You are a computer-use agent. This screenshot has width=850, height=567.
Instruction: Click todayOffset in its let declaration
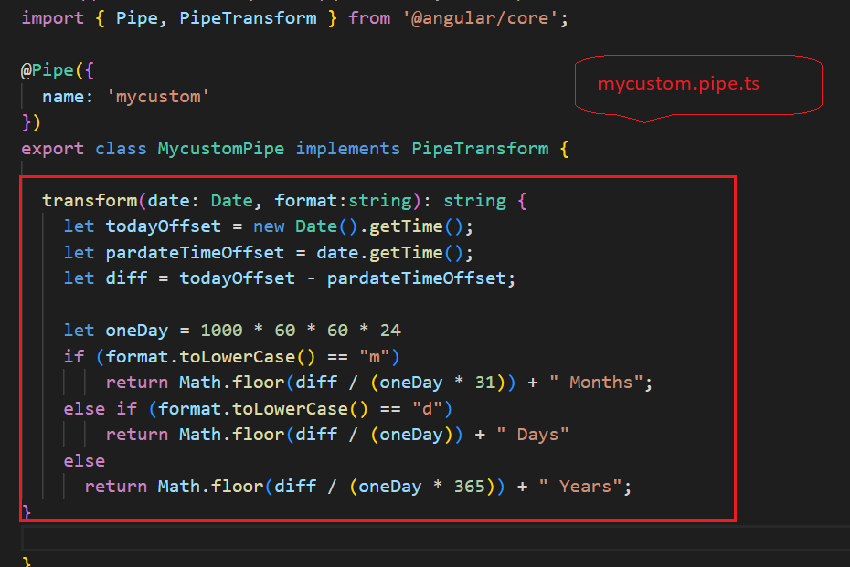pyautogui.click(x=163, y=227)
